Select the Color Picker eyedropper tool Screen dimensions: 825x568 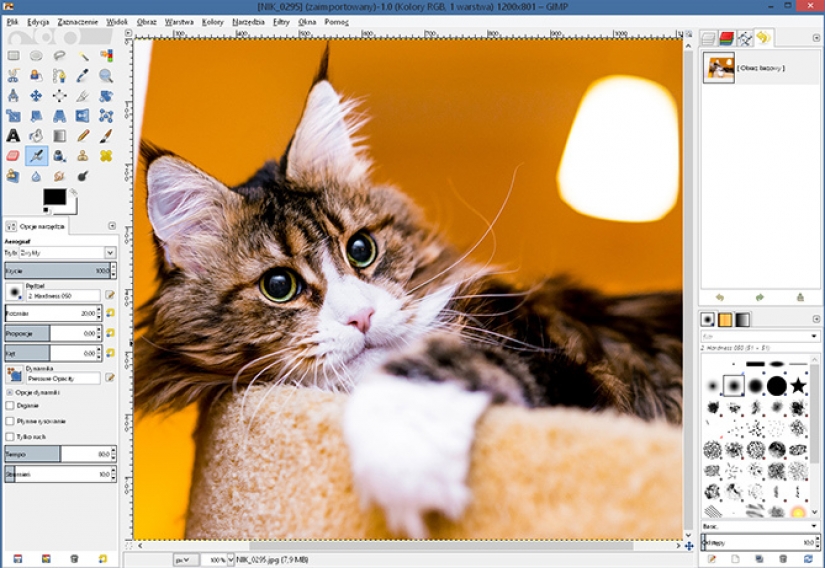[x=82, y=75]
